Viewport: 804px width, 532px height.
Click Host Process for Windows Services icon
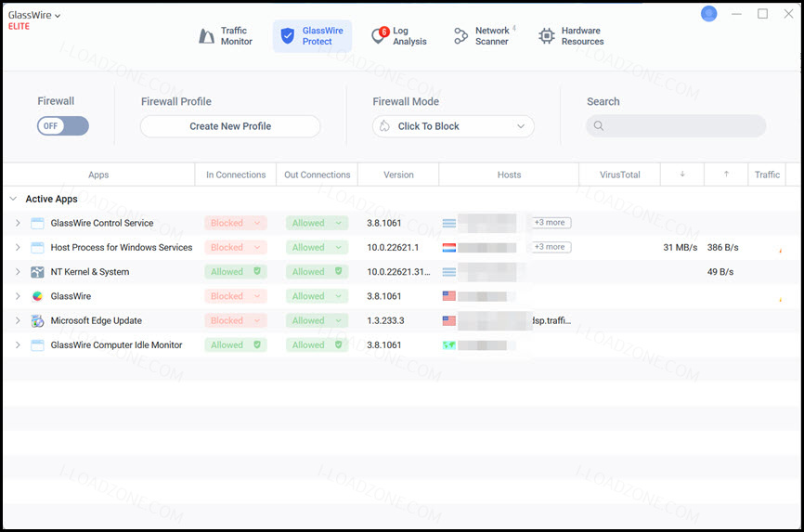(x=37, y=247)
